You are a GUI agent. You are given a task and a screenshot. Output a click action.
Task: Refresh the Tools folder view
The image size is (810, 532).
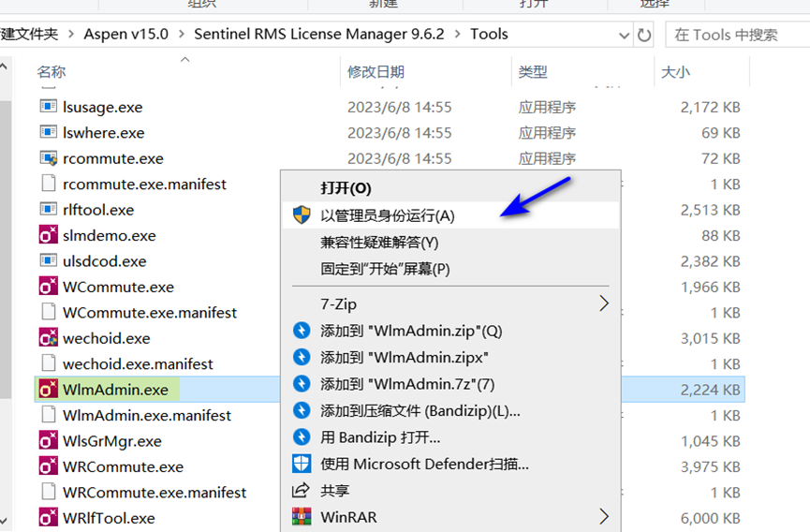(643, 35)
